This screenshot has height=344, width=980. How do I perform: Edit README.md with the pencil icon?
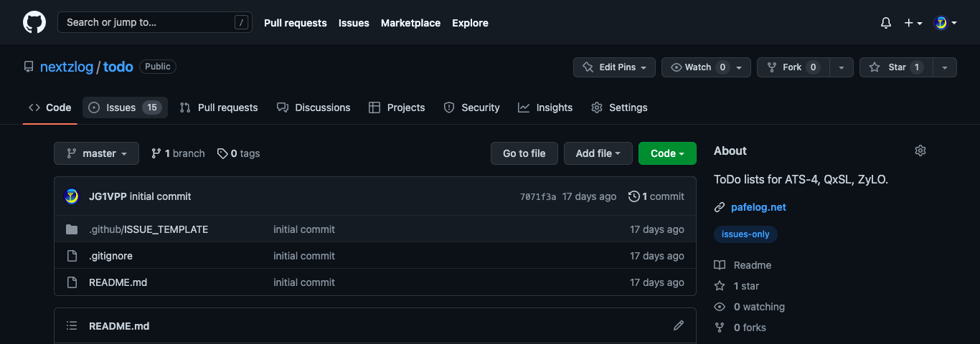point(679,325)
